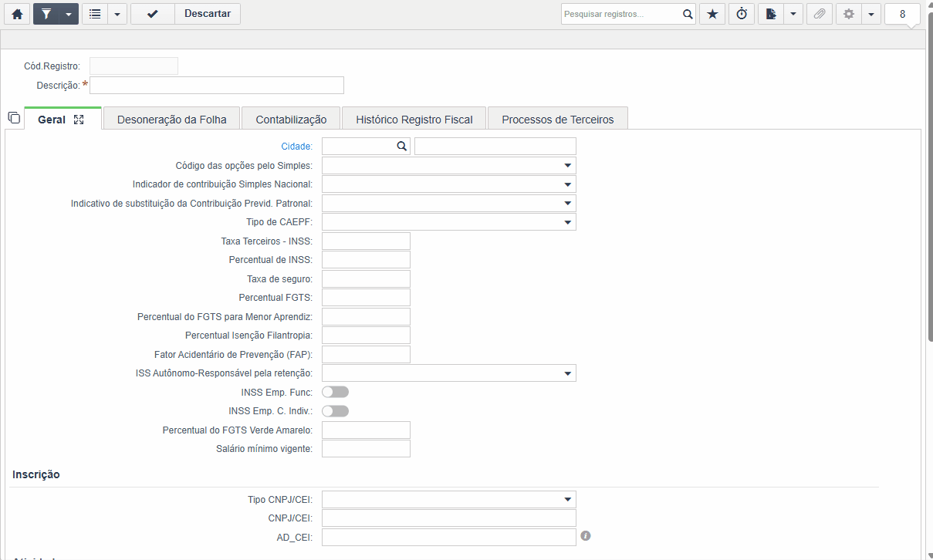Click the stopwatch timer icon
933x560 pixels.
742,14
